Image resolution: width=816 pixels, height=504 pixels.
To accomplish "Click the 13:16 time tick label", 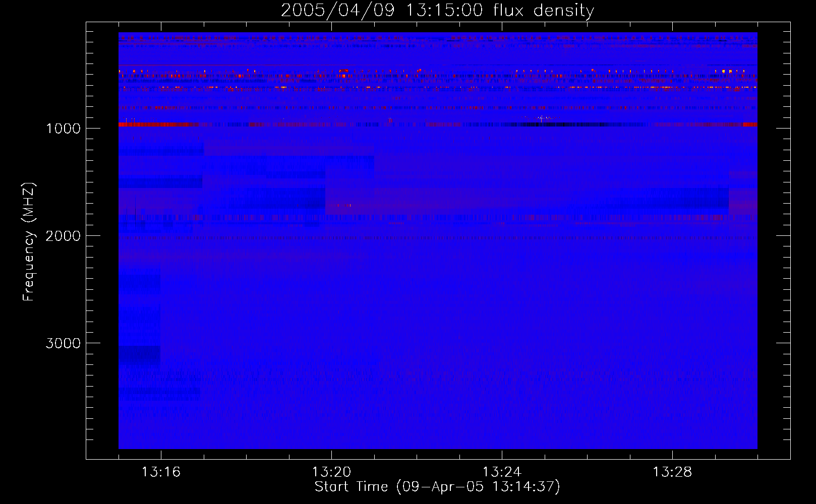I will point(161,472).
